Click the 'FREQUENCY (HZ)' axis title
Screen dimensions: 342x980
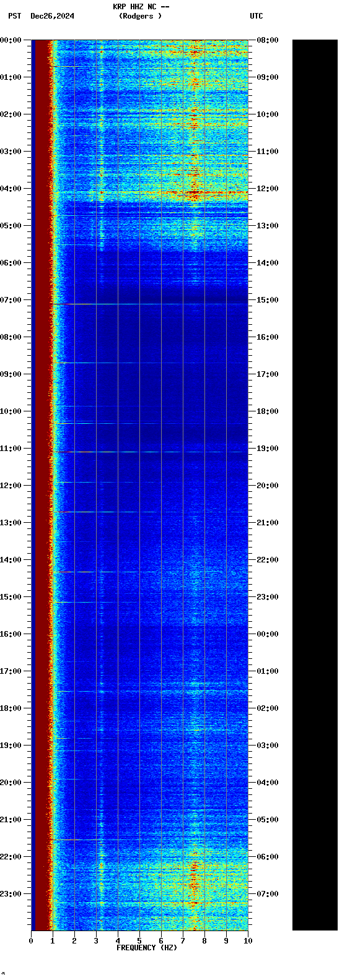pos(147,947)
